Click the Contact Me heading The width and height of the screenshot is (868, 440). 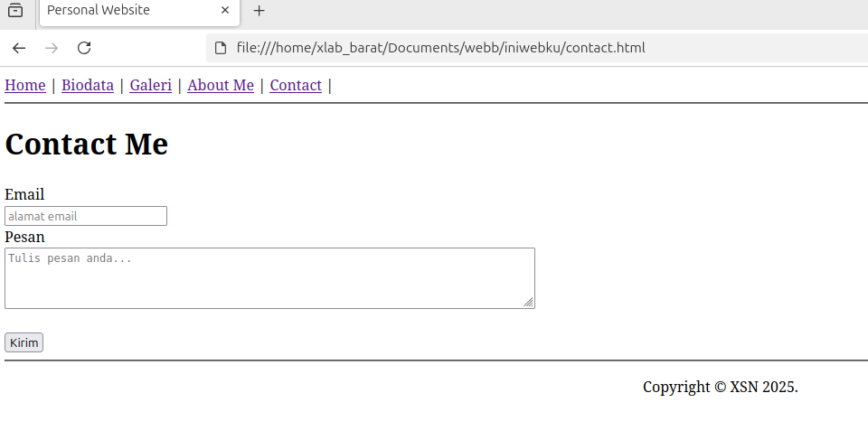pyautogui.click(x=87, y=145)
